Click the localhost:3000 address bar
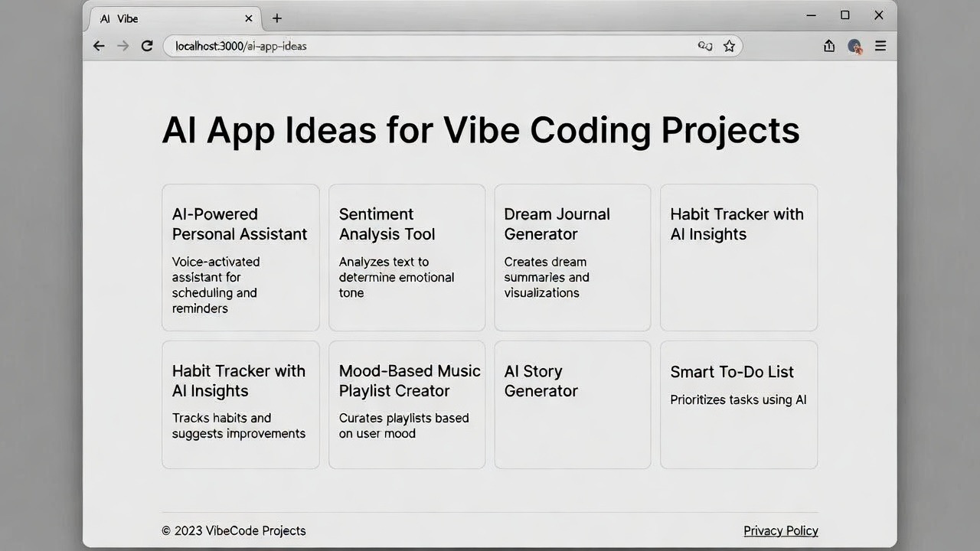Viewport: 980px width, 551px height. (452, 46)
